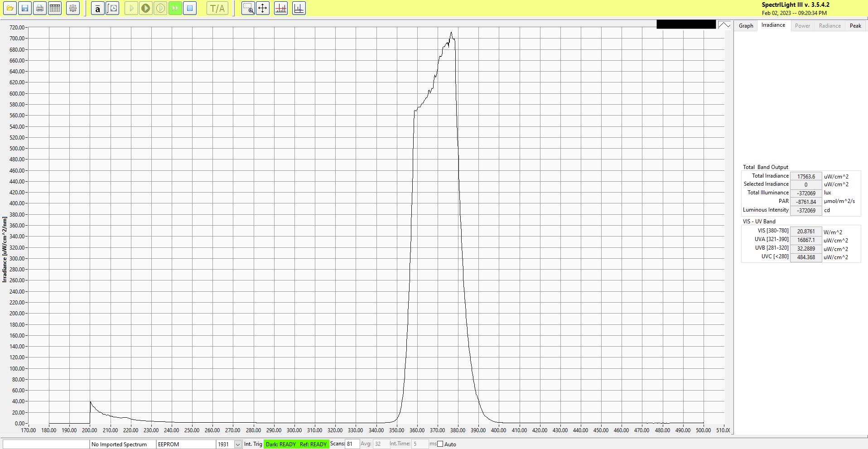This screenshot has width=868, height=449.
Task: Click the y-axis minimum label 0.00
Action: tap(19, 424)
